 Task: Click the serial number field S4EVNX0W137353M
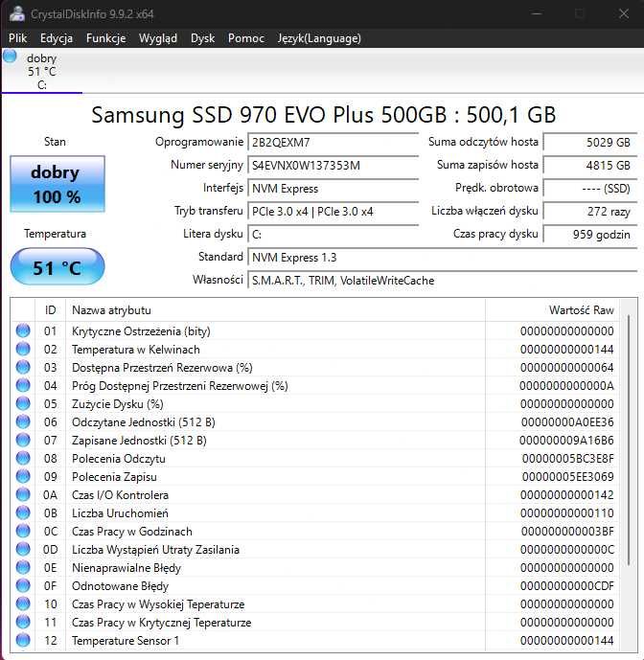coord(333,166)
